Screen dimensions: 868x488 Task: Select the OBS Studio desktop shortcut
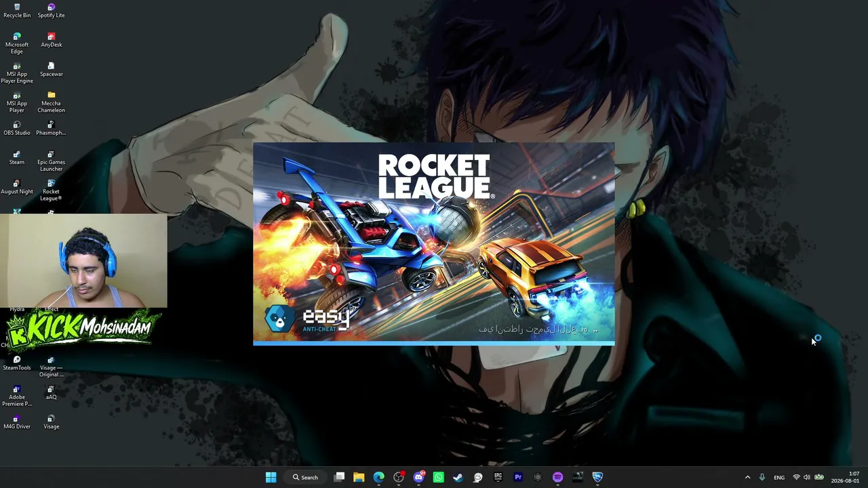tap(17, 129)
